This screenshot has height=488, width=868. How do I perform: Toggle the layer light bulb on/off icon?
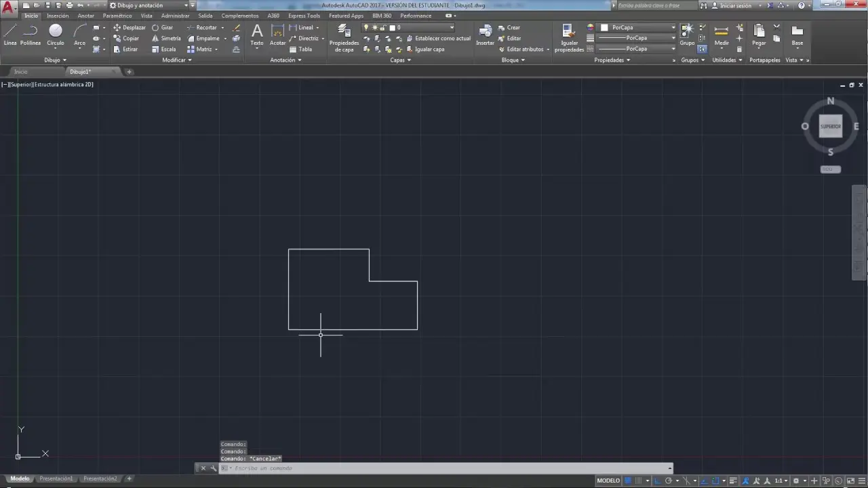(x=366, y=28)
